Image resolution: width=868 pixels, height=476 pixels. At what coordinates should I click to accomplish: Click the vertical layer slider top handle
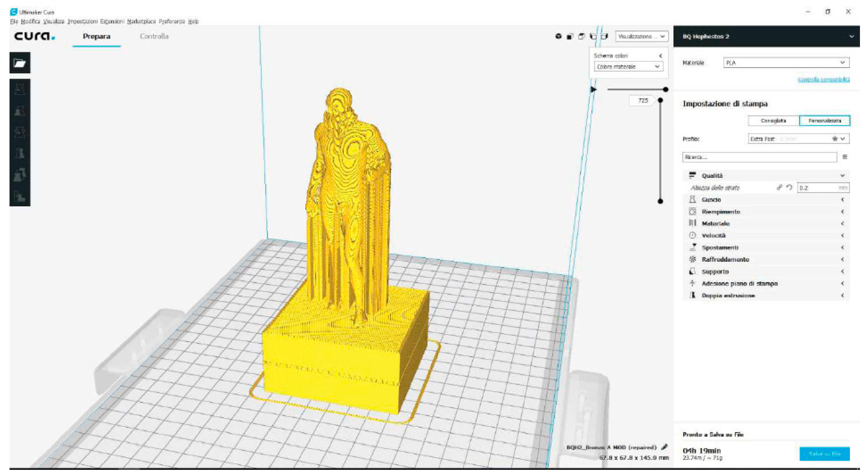point(660,100)
